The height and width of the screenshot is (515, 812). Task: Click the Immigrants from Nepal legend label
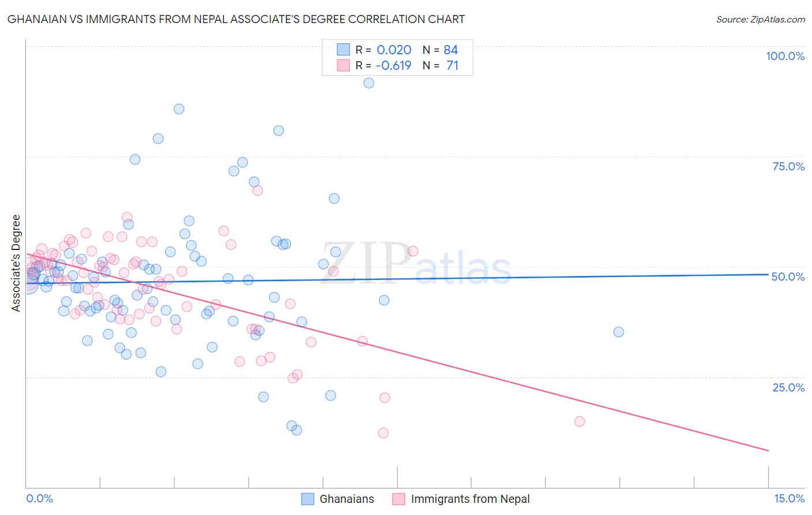[470, 499]
